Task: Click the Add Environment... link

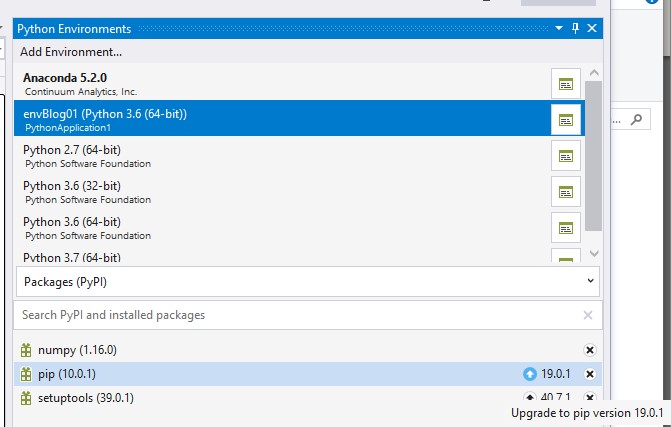Action: click(x=71, y=51)
